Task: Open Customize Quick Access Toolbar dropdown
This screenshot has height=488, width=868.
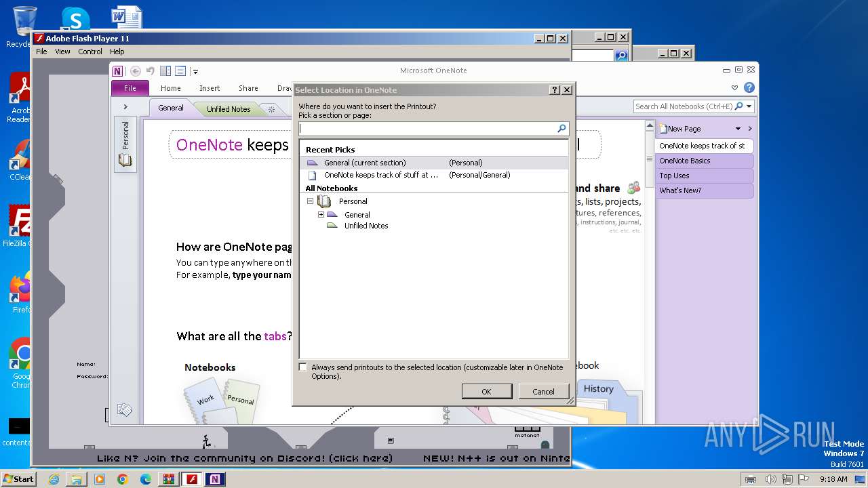Action: point(195,71)
